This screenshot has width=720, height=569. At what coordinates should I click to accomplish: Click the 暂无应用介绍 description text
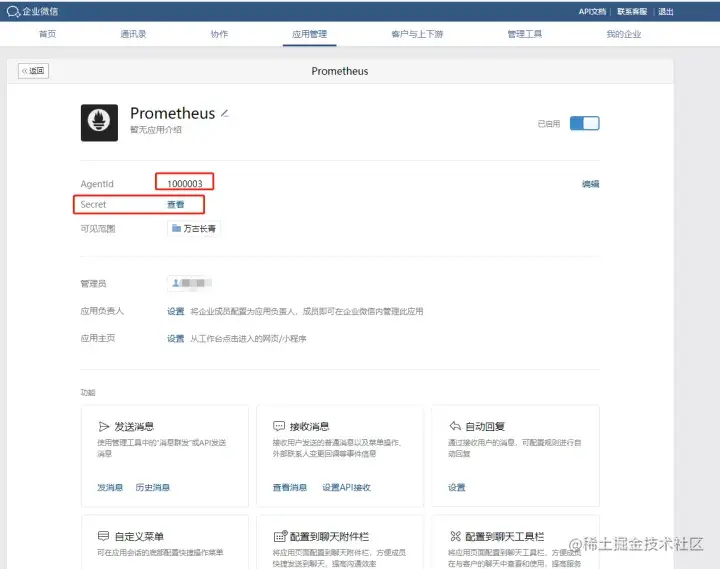tap(156, 130)
